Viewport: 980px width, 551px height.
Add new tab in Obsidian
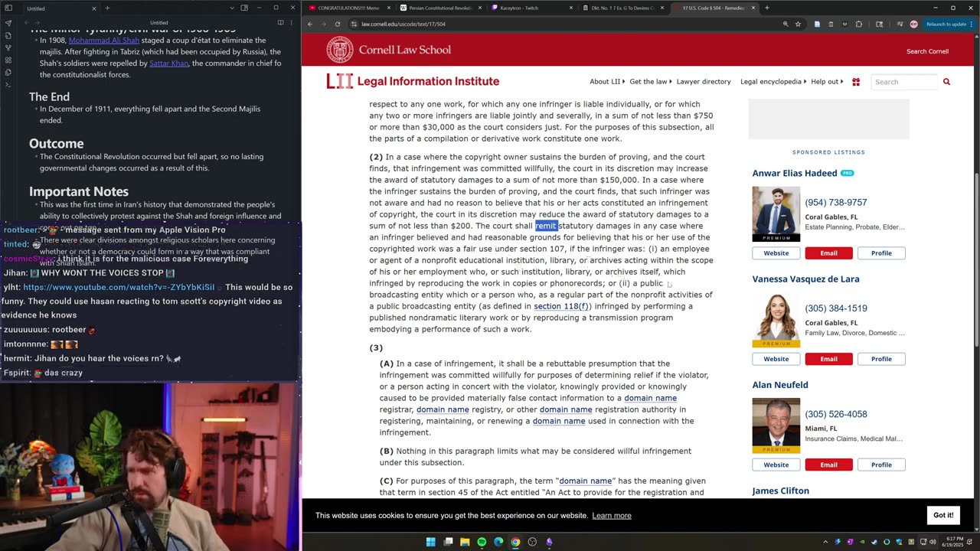107,8
